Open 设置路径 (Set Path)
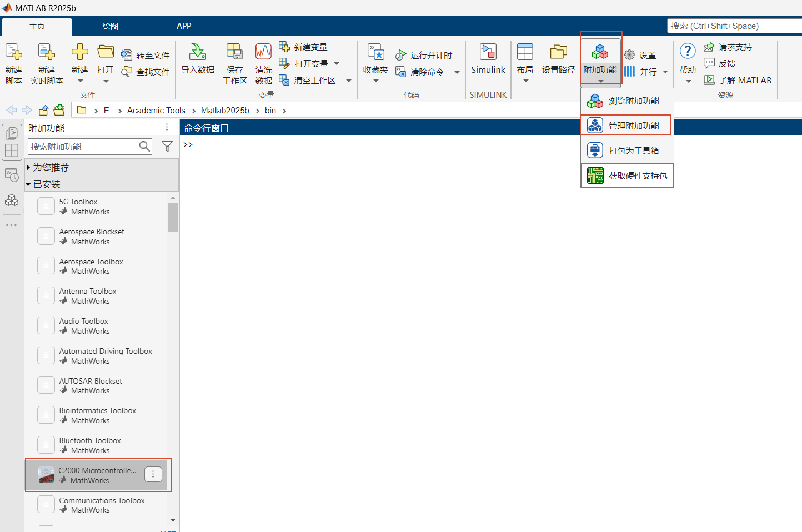Viewport: 802px width, 532px height. (x=559, y=59)
